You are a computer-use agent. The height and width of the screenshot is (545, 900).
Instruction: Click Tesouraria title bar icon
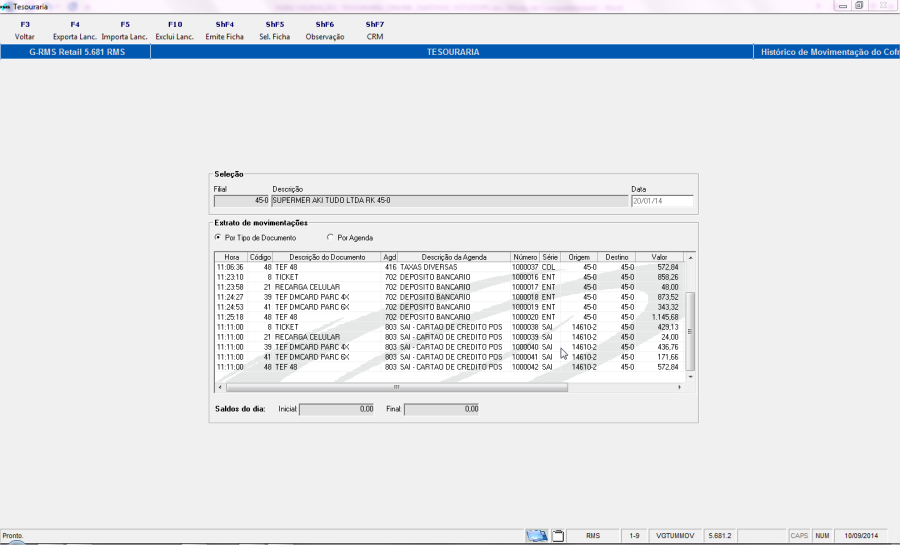6,6
